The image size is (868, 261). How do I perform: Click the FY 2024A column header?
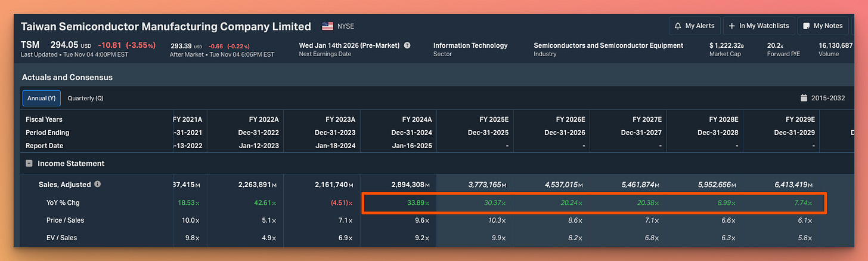coord(417,119)
